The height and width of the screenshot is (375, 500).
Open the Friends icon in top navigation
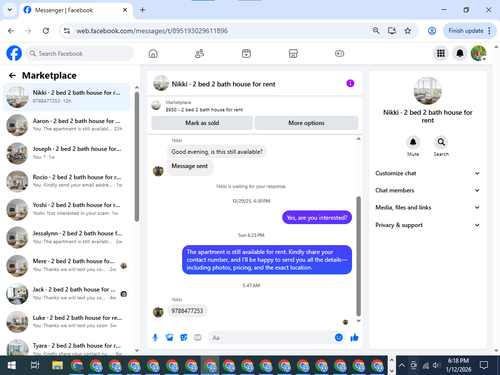pos(199,53)
